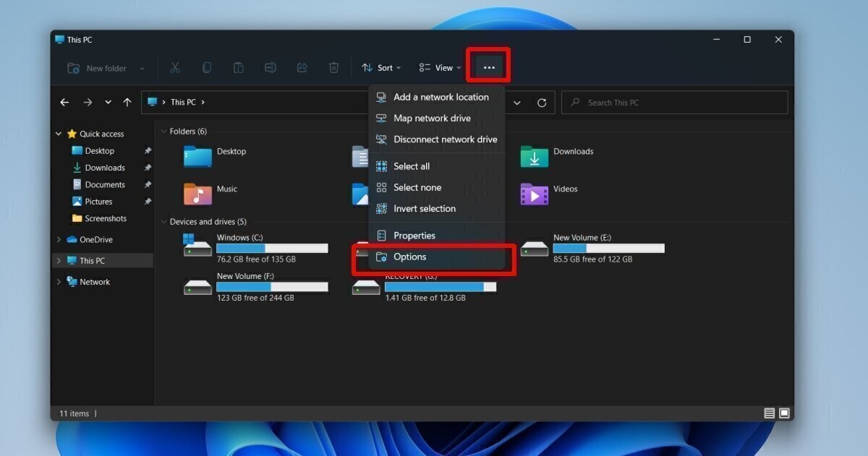Open the See more ellipsis menu
The height and width of the screenshot is (456, 868).
(x=488, y=67)
